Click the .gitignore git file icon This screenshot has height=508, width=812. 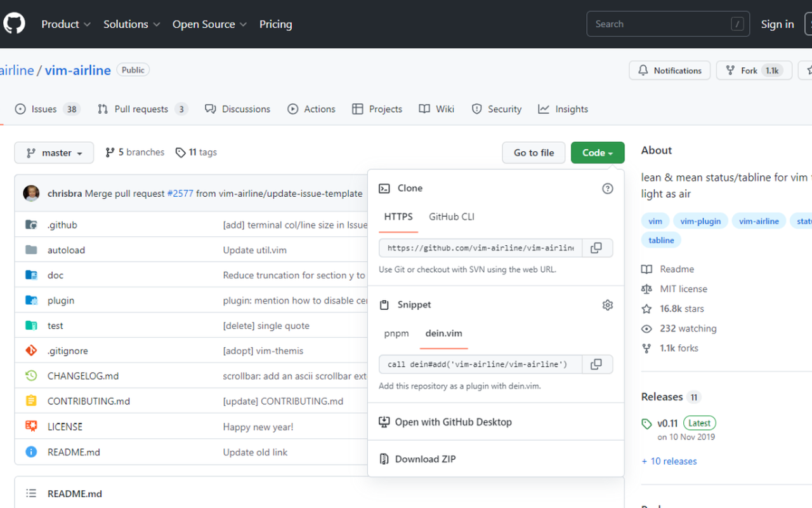pos(31,351)
